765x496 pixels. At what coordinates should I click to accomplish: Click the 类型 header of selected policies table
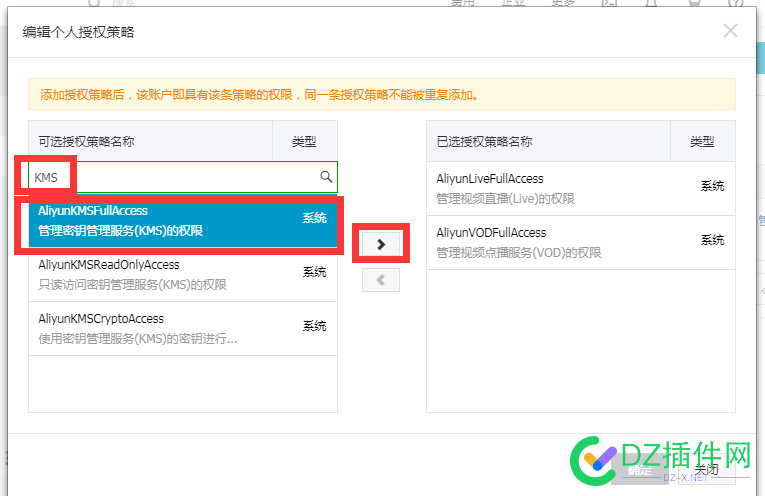coord(703,141)
